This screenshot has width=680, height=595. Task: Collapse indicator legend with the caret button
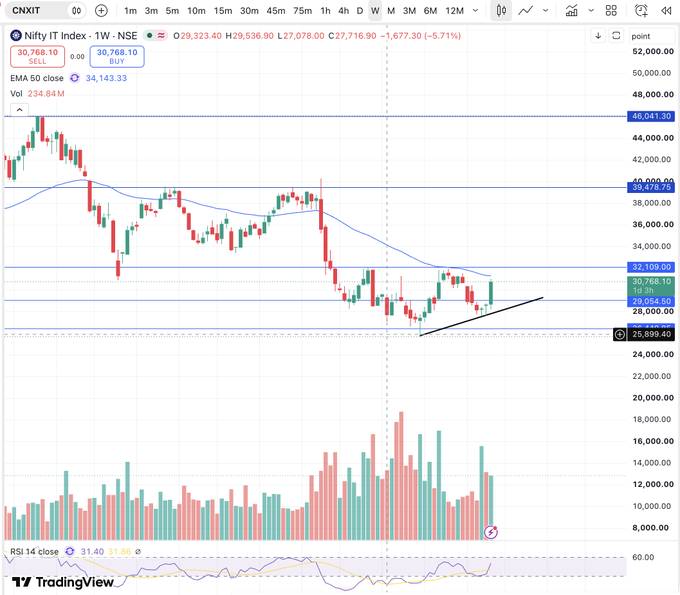click(x=19, y=110)
